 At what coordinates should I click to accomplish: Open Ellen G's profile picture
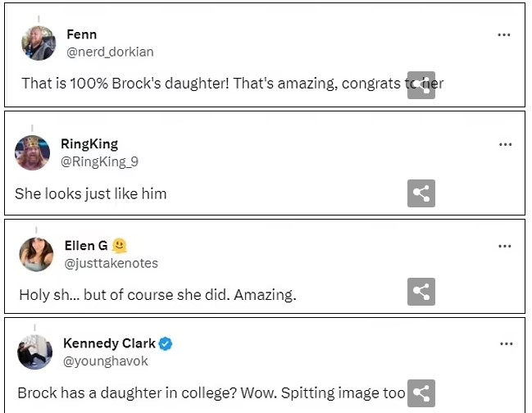click(x=36, y=254)
